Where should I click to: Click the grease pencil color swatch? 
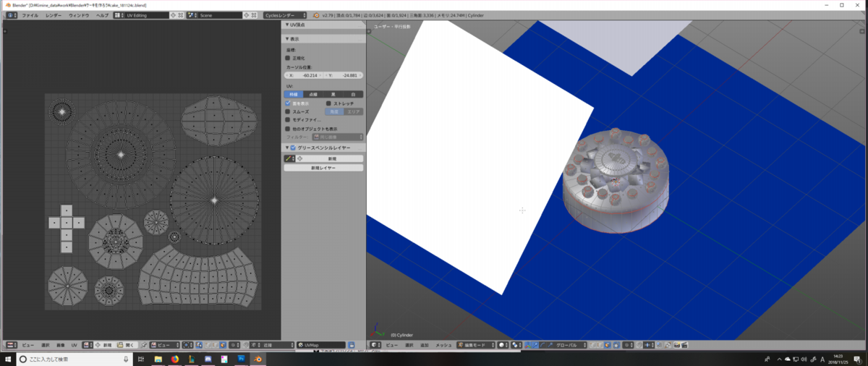(x=287, y=158)
